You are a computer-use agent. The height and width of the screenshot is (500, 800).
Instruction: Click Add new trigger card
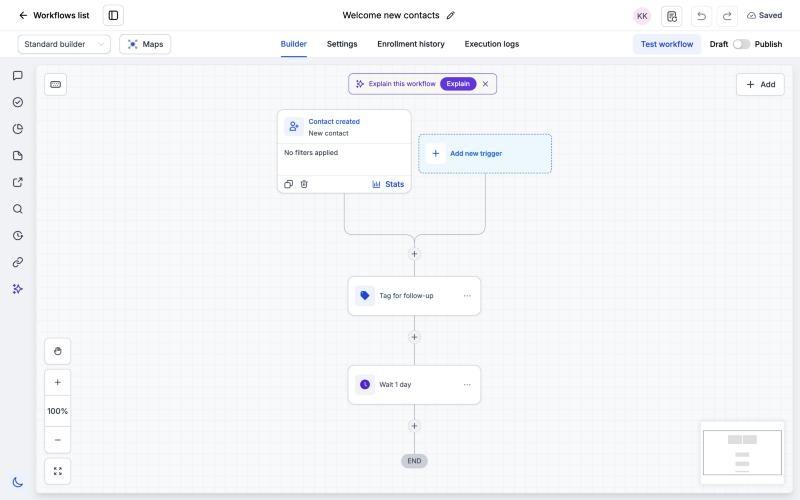click(x=485, y=154)
